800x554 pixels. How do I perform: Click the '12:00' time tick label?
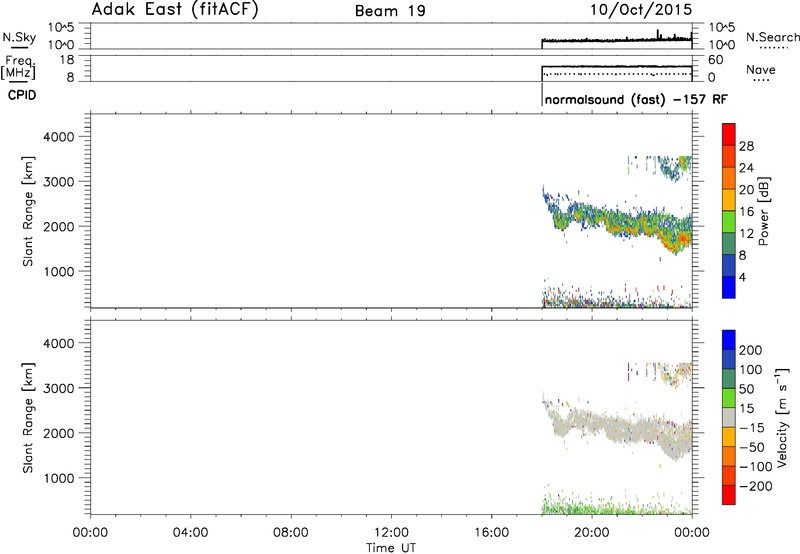point(391,533)
